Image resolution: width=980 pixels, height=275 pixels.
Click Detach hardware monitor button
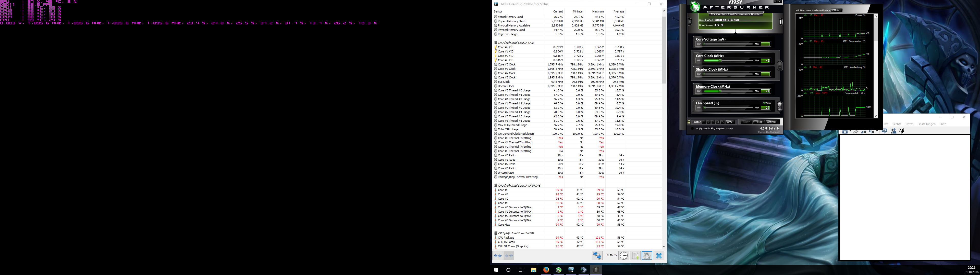pos(837,10)
